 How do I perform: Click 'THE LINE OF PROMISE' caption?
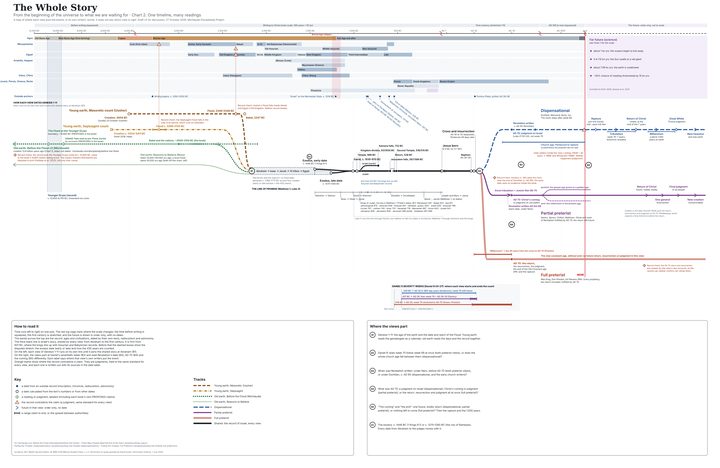(x=276, y=189)
